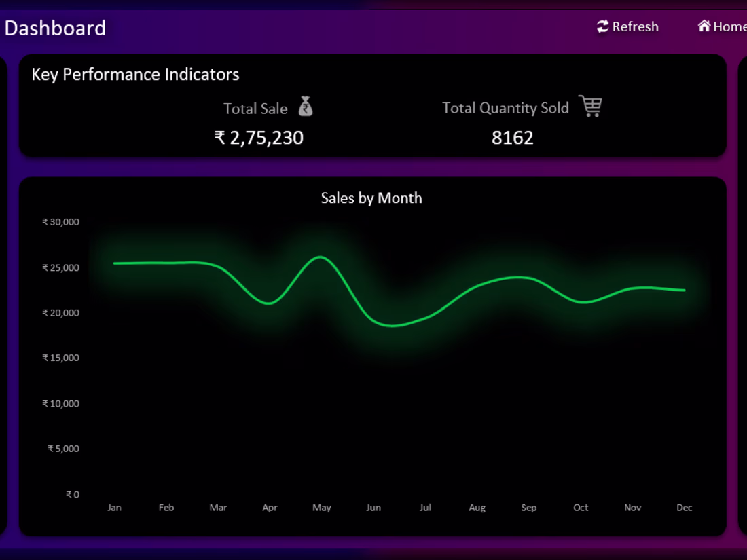Click the Total Sale value ₹2,75,230
The width and height of the screenshot is (747, 560).
260,138
